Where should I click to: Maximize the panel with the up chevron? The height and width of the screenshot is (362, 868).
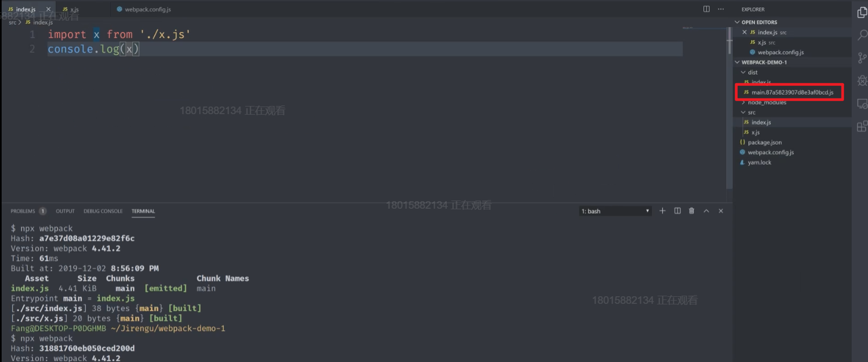[706, 211]
